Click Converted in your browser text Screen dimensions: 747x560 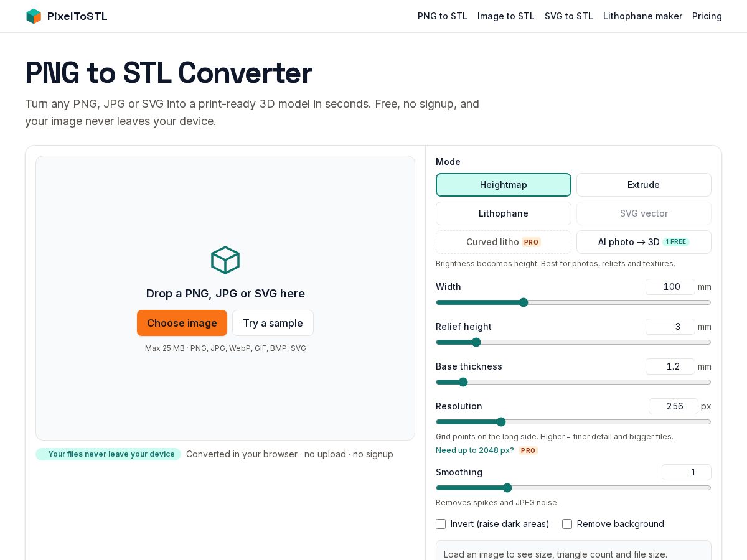pyautogui.click(x=289, y=454)
